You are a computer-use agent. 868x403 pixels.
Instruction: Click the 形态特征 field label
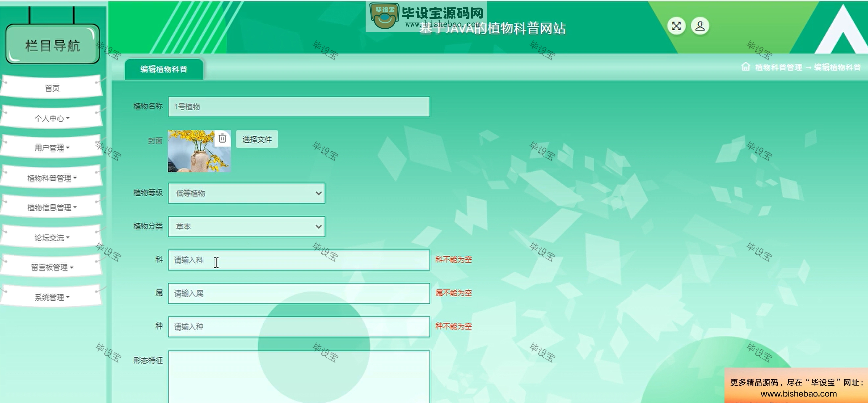[148, 360]
